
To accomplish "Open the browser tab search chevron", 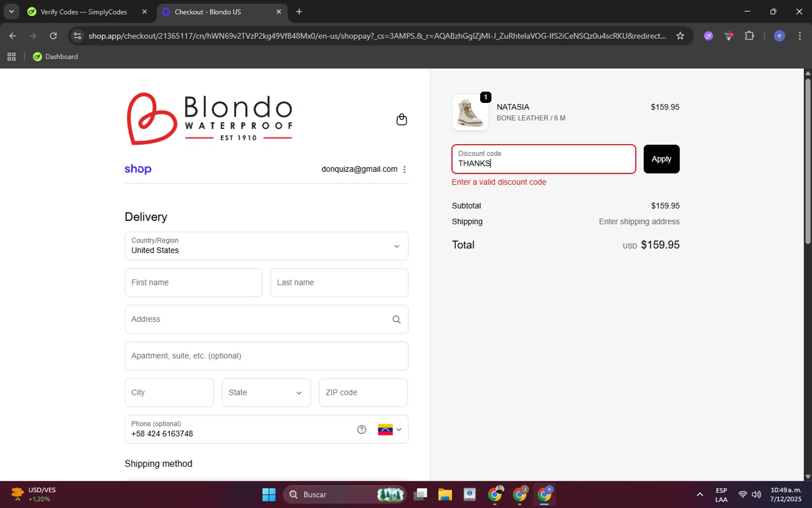I will (x=11, y=11).
